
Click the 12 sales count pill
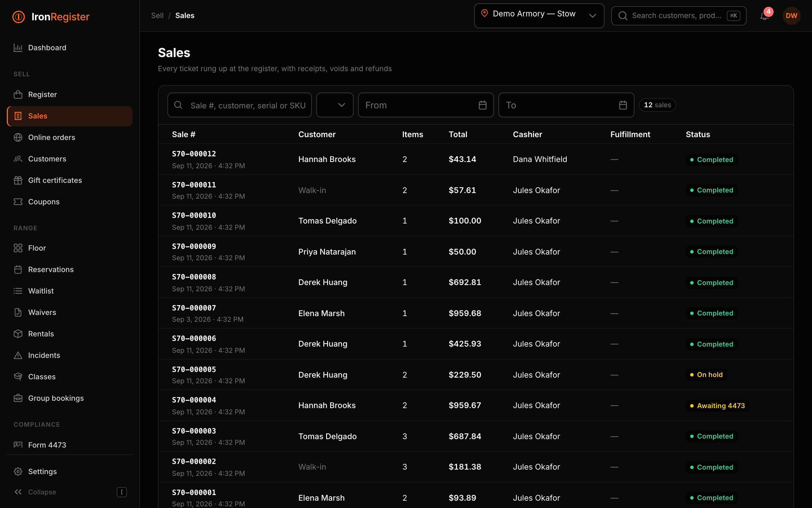(657, 105)
